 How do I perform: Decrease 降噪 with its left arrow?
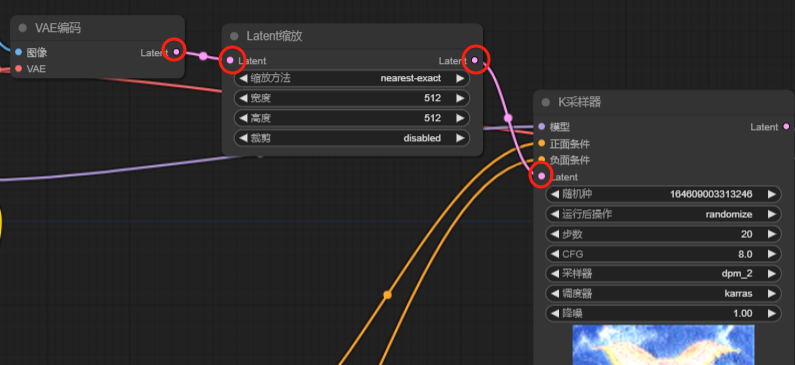pos(555,313)
